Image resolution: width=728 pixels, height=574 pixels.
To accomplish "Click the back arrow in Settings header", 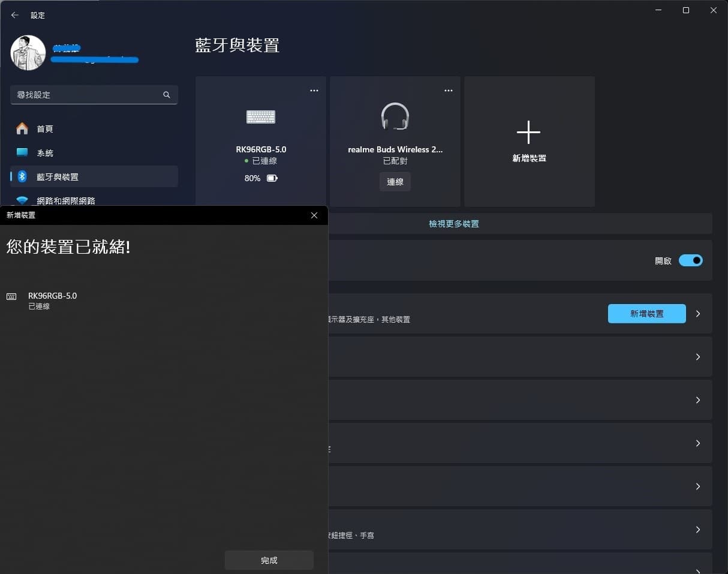I will pos(15,15).
